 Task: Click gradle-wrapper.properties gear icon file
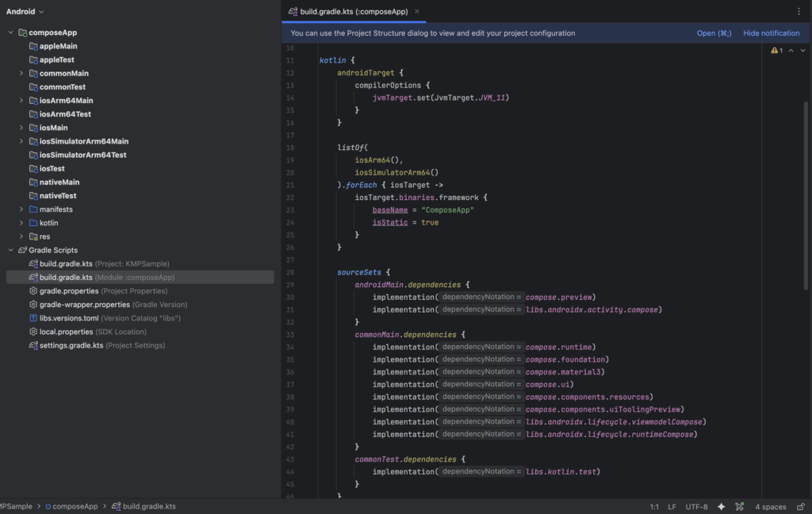(x=84, y=305)
